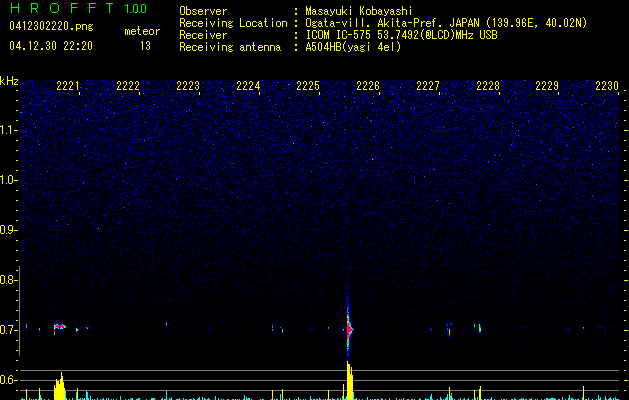The image size is (629, 400).
Task: Click the A504HB antenna description
Action: pos(353,47)
